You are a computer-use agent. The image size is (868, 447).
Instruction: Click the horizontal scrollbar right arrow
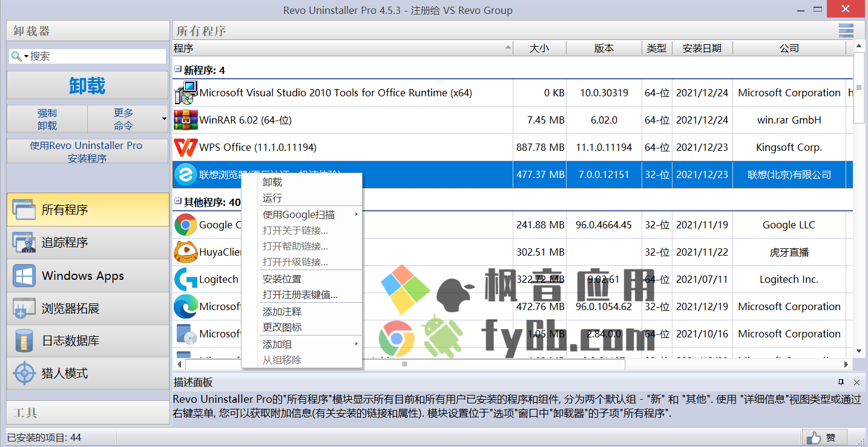pos(847,364)
